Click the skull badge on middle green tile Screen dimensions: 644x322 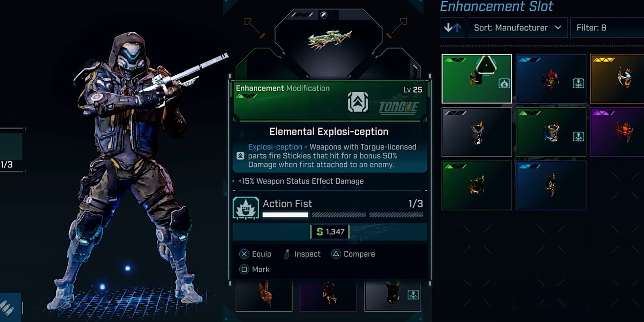[578, 137]
